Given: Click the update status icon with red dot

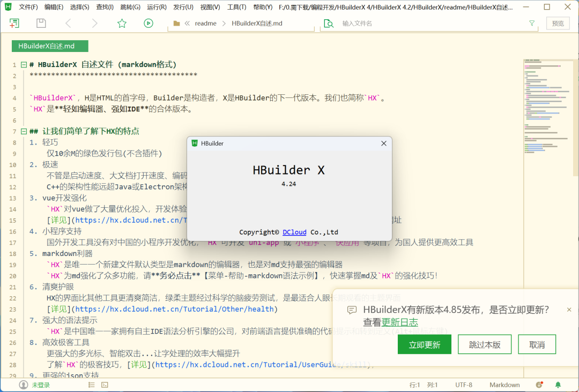Looking at the screenshot, I should tap(539, 385).
